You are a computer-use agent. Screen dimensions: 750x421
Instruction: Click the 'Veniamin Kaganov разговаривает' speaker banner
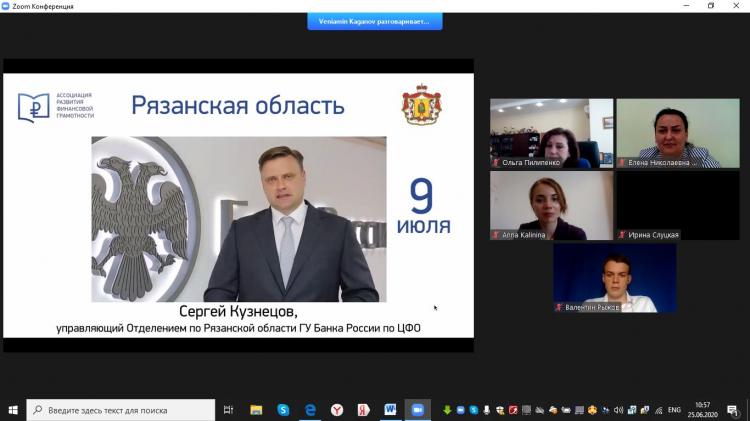coord(375,22)
